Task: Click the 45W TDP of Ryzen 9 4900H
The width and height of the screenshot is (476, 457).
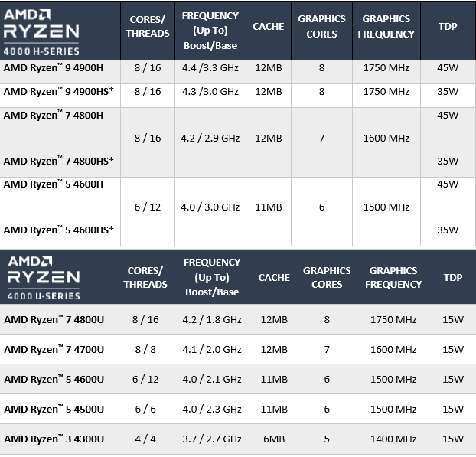Action: (448, 67)
